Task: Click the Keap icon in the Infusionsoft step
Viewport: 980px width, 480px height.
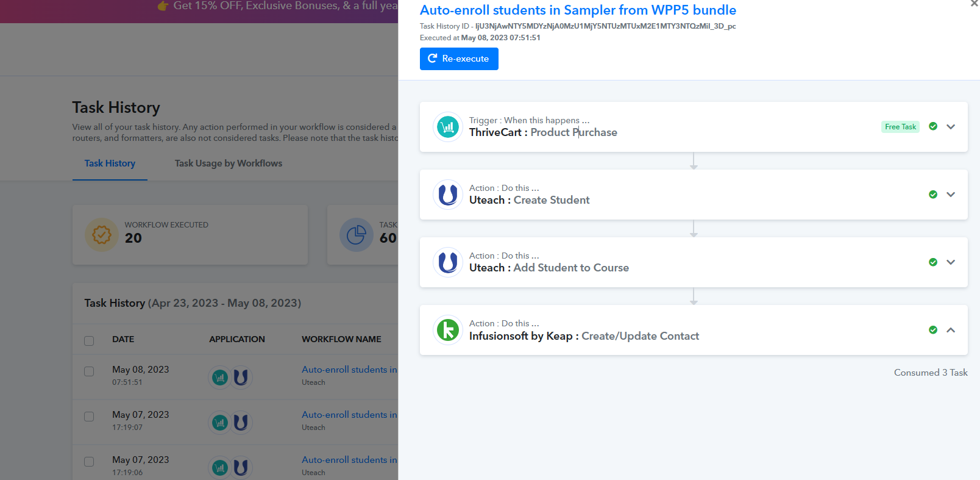Action: pyautogui.click(x=448, y=330)
